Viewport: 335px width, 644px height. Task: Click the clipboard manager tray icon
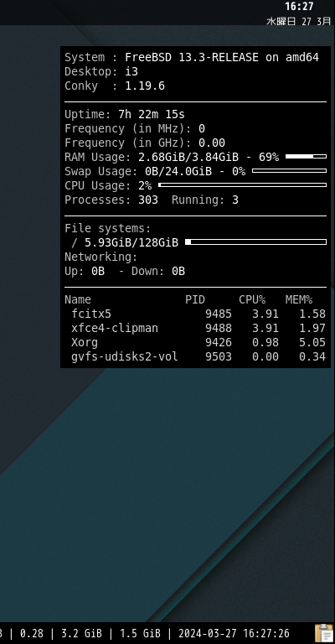pyautogui.click(x=324, y=633)
